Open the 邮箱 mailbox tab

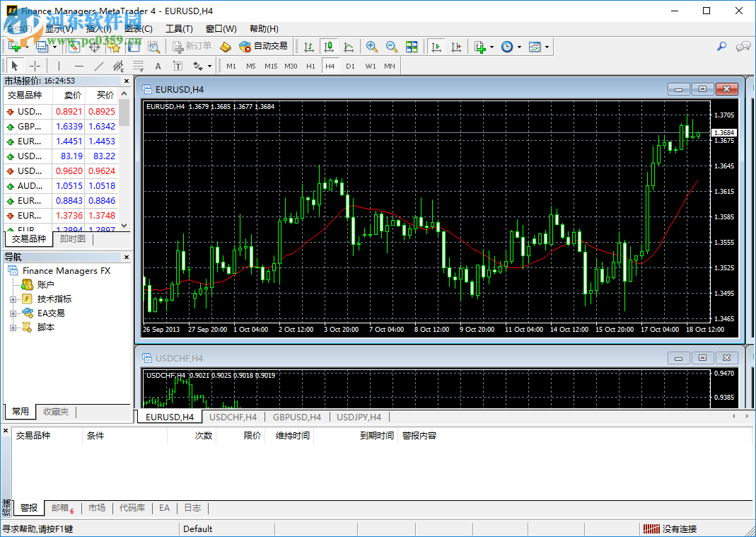[x=59, y=508]
